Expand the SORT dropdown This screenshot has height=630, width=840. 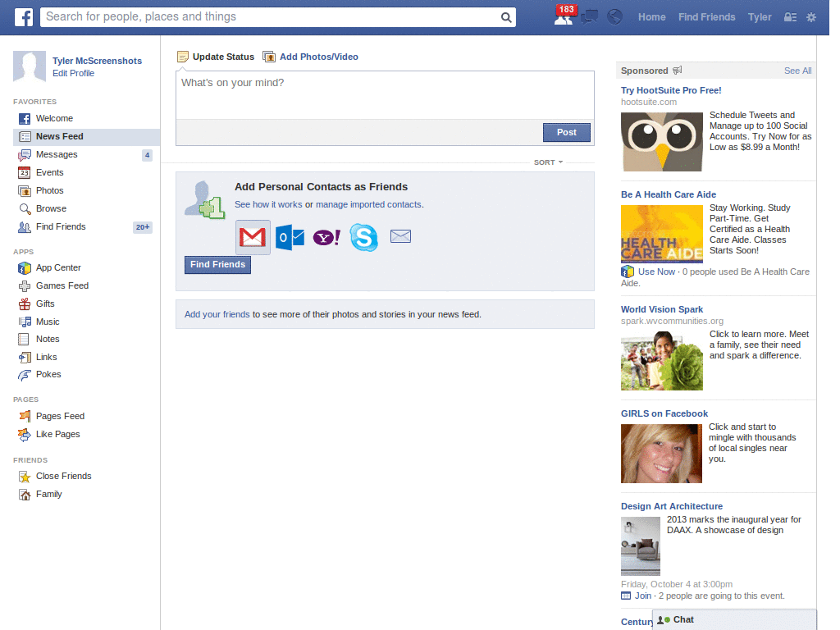[x=548, y=162]
